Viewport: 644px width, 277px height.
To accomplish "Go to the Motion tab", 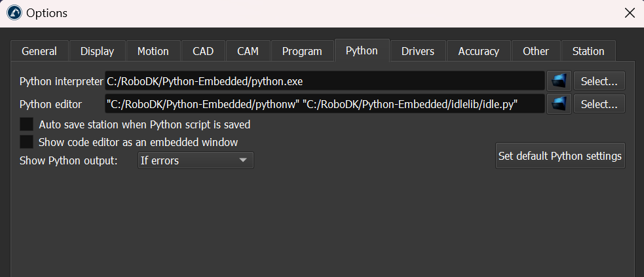I will click(153, 51).
